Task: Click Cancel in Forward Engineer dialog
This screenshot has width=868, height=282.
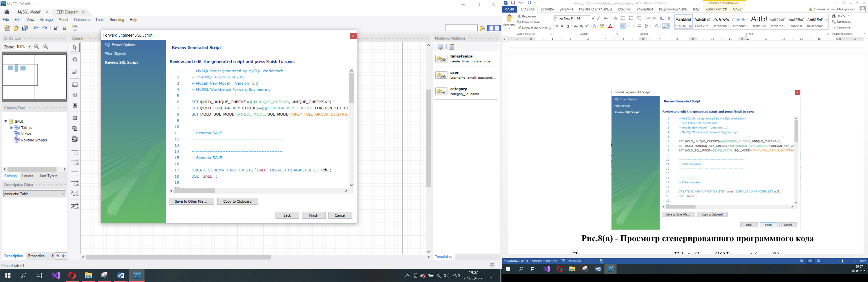Action: coord(340,215)
